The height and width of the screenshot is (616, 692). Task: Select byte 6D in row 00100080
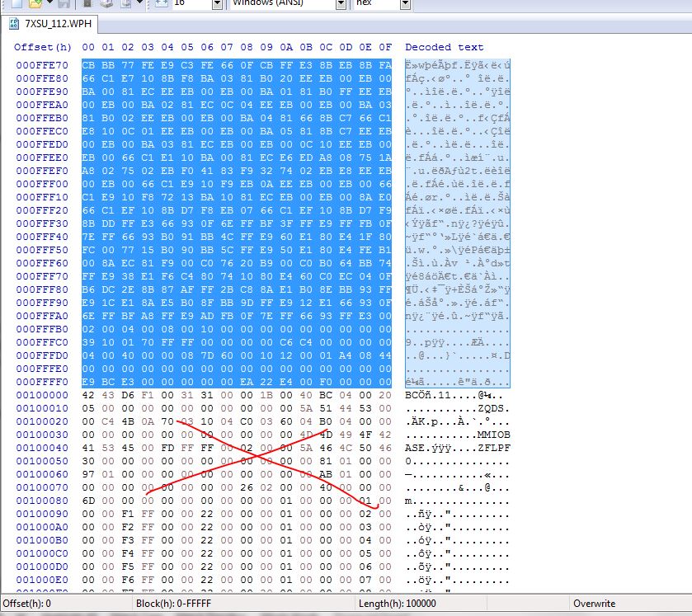[x=88, y=501]
